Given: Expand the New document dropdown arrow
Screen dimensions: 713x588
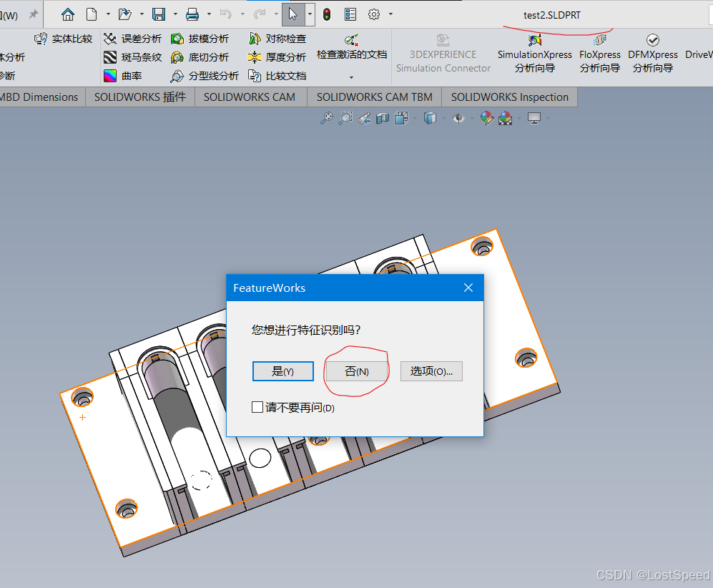Looking at the screenshot, I should (108, 14).
